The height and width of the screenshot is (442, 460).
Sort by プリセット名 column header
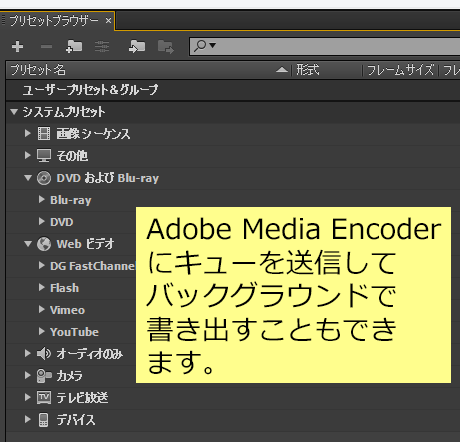(148, 70)
